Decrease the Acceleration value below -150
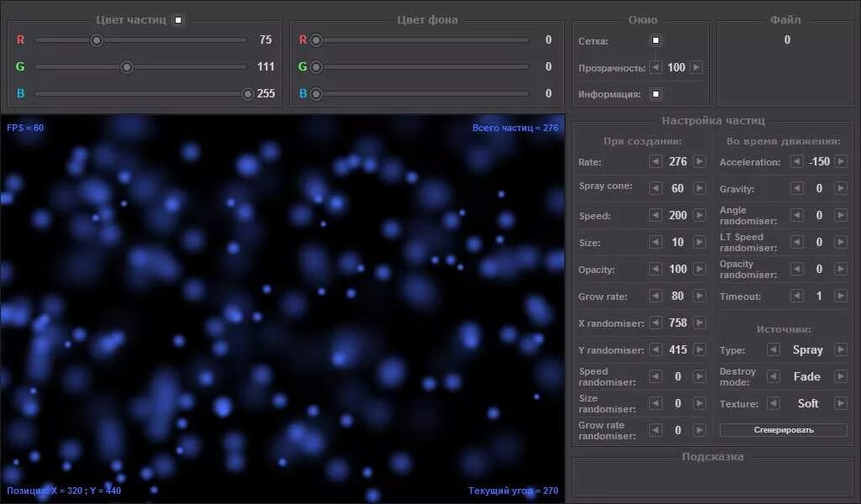The width and height of the screenshot is (861, 504). [796, 161]
